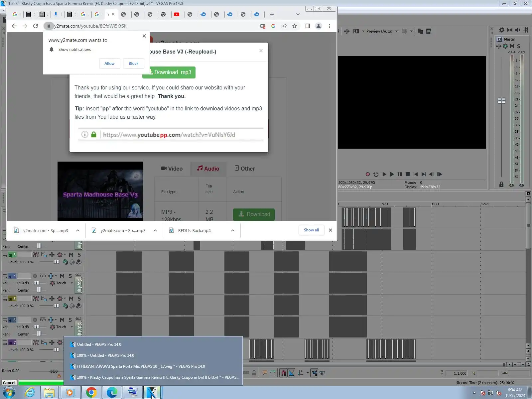Viewport: 532px width, 399px height.
Task: Open Track FX on video track 5
Action: point(52,299)
